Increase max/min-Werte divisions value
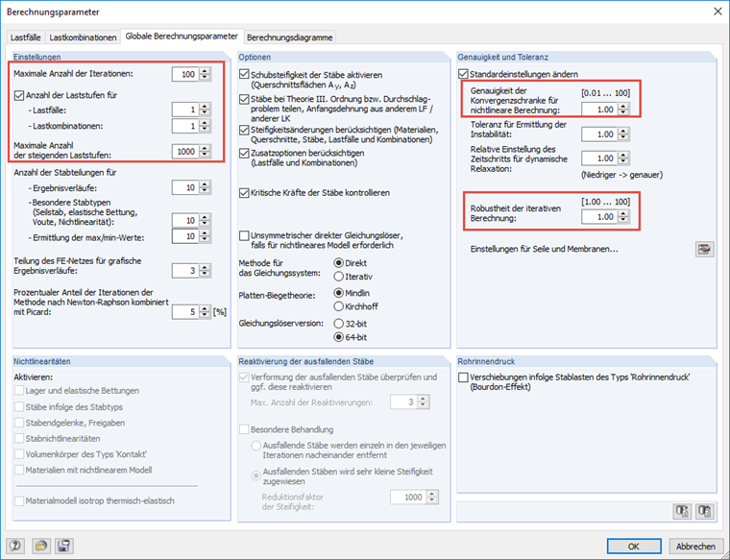 tap(205, 233)
